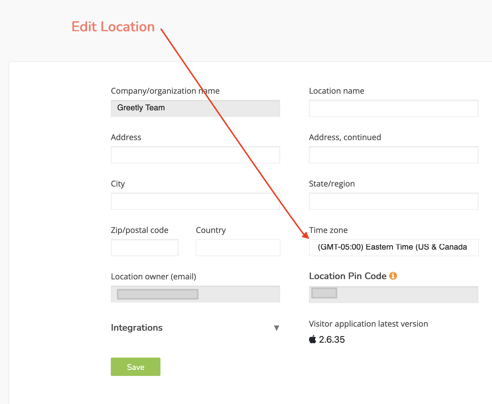
Task: Click the Company/organization name field
Action: click(x=195, y=108)
